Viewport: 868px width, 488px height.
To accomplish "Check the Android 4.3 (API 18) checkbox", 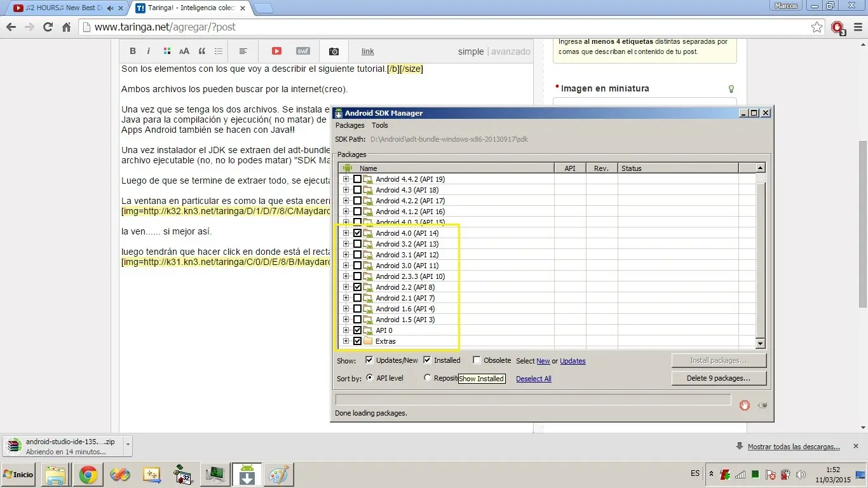I will pyautogui.click(x=358, y=190).
